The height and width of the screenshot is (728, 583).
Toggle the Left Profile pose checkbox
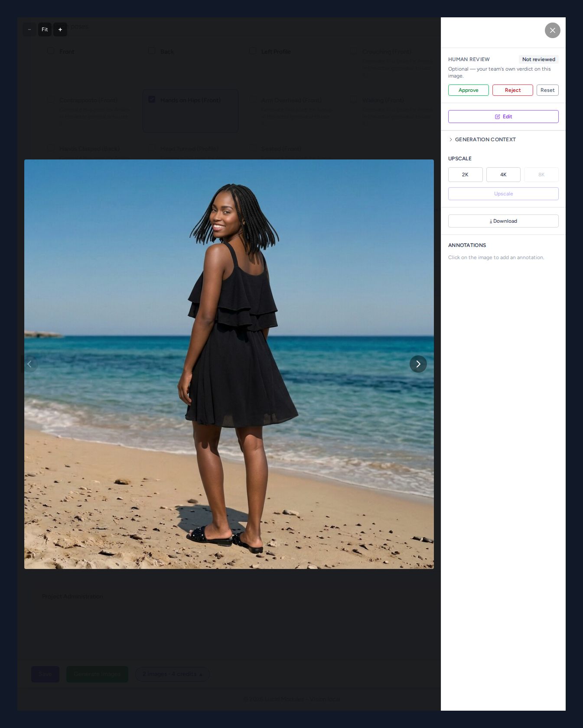[x=252, y=51]
